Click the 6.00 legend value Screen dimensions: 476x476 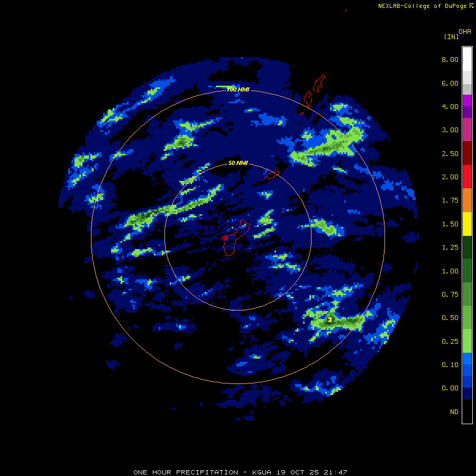click(x=450, y=83)
